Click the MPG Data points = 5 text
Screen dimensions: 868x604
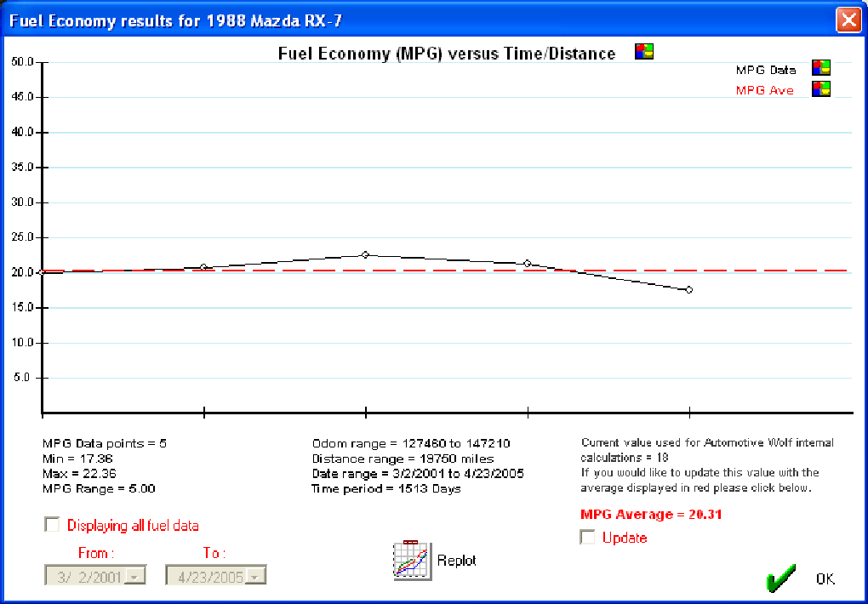pyautogui.click(x=104, y=443)
